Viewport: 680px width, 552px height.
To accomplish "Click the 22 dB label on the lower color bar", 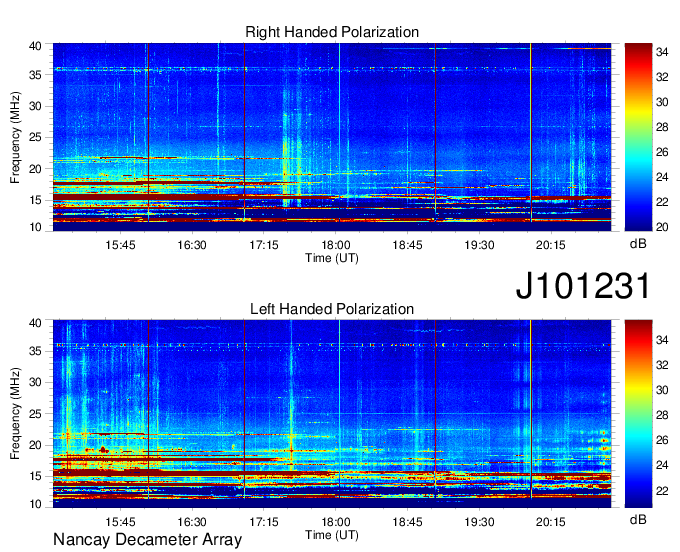I will 662,491.
